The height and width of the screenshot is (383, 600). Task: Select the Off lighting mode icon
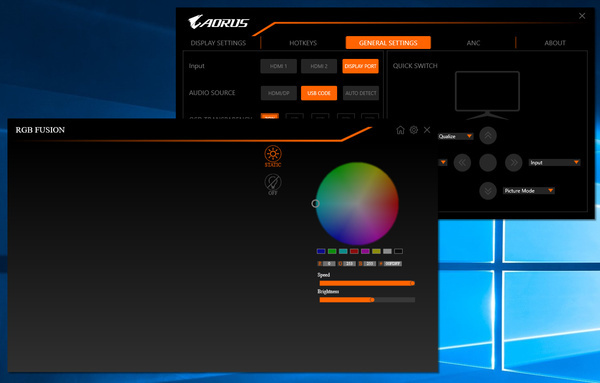(273, 183)
